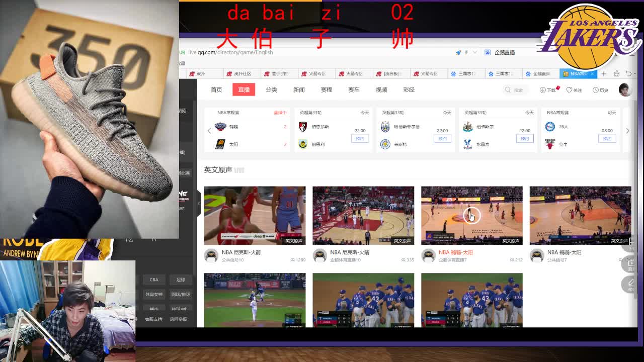The height and width of the screenshot is (362, 644).
Task: Open first NBA 尼克斯-火箭 stream thumbnail
Action: click(x=255, y=216)
